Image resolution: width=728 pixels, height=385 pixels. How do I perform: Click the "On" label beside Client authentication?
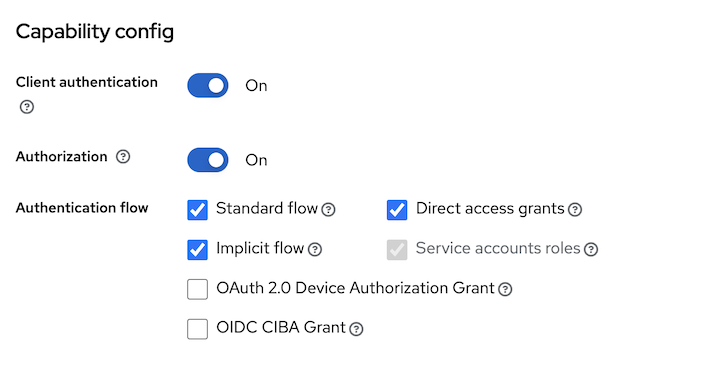pos(256,86)
